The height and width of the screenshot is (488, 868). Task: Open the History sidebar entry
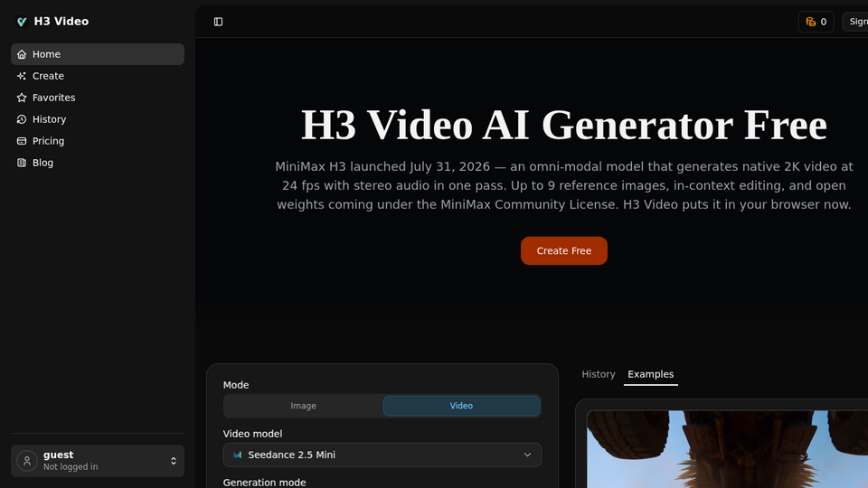(98, 119)
